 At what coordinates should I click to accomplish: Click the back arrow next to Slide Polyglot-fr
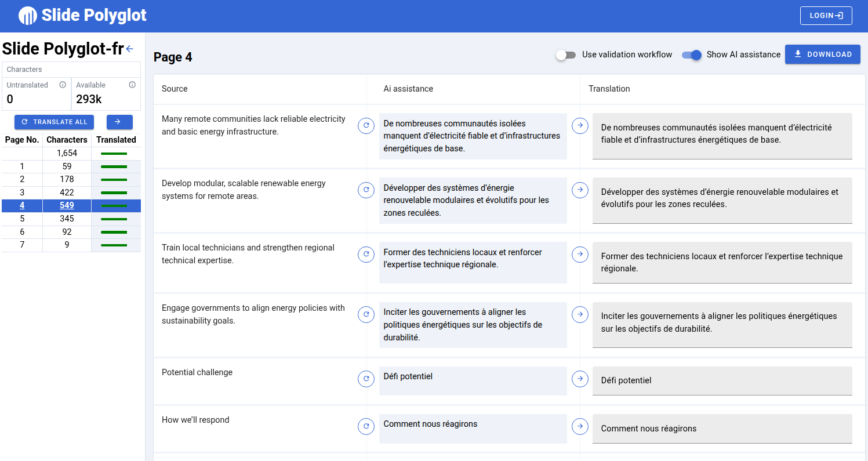tap(129, 49)
